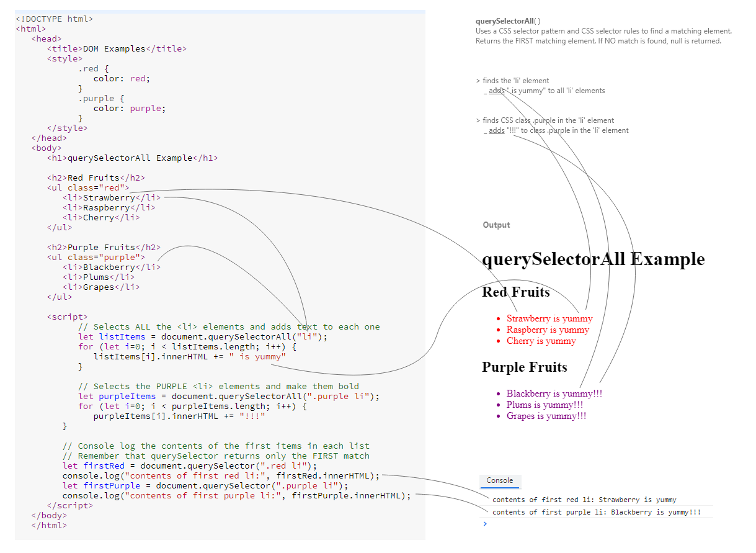The height and width of the screenshot is (553, 756).
Task: Click the <ul class="purple"> code line
Action: [x=96, y=257]
